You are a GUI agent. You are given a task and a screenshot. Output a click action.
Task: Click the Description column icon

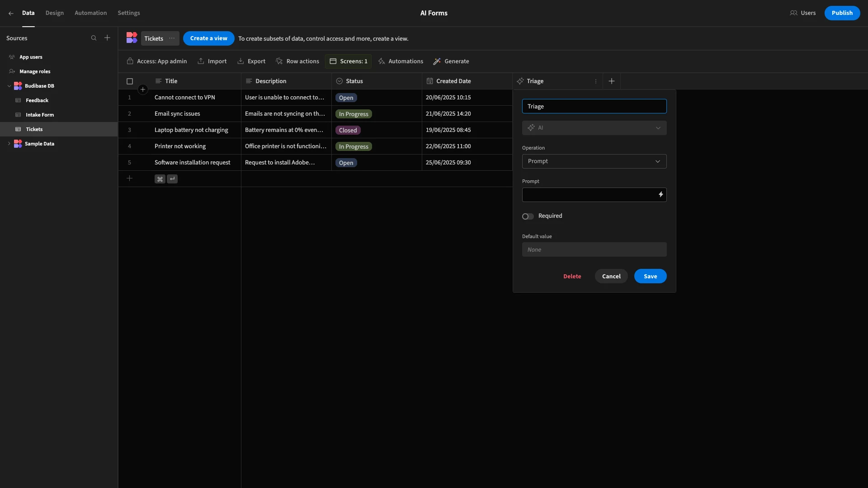click(x=249, y=81)
